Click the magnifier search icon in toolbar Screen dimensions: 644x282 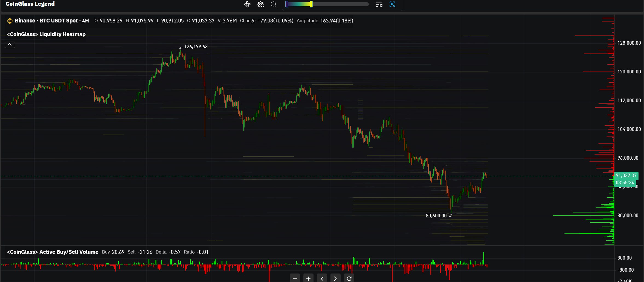(274, 4)
